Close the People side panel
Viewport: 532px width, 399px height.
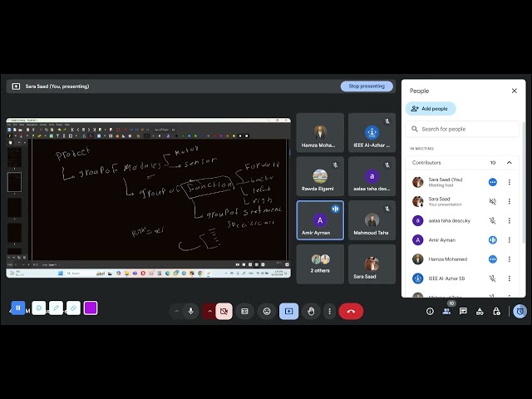click(515, 91)
